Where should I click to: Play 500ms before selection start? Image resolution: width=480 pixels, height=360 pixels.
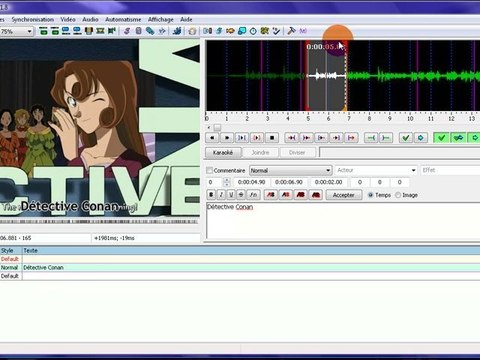click(291, 138)
